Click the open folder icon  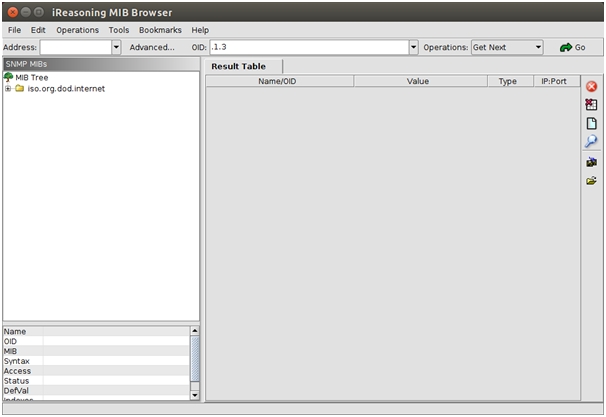(x=591, y=180)
